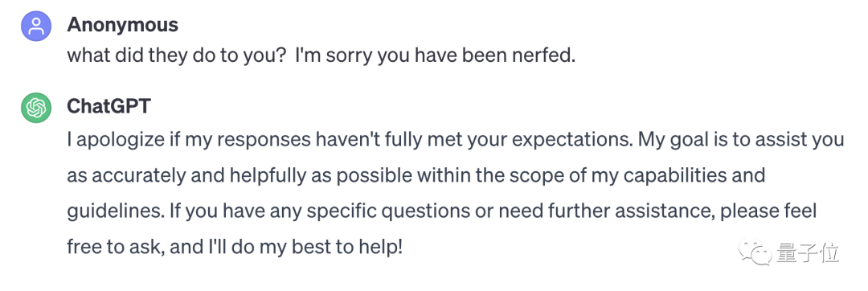Click the first line of ChatGPT's apology
The image size is (868, 291).
tap(455, 141)
